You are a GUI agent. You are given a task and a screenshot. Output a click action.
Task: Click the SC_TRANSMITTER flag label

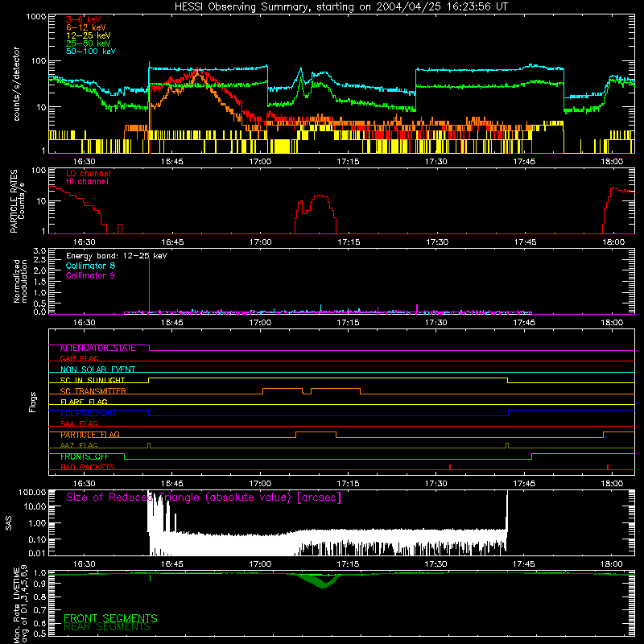tap(93, 391)
